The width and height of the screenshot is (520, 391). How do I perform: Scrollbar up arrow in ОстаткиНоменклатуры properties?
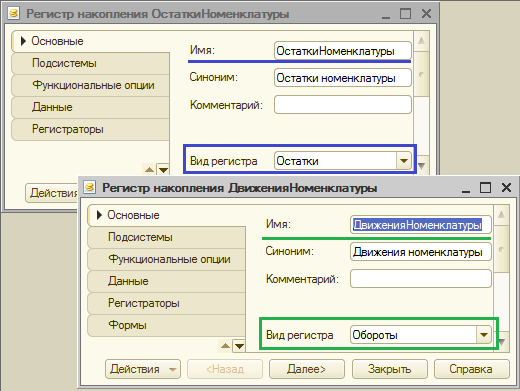pos(421,41)
